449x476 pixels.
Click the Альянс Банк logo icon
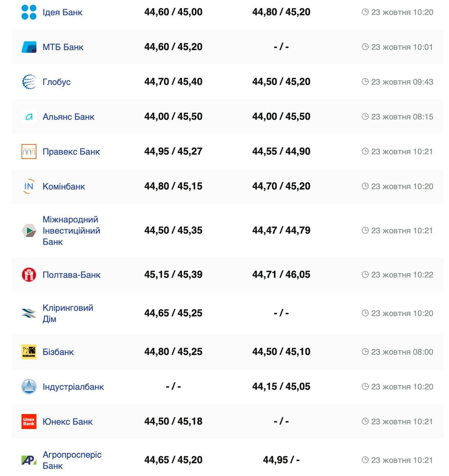tap(29, 117)
